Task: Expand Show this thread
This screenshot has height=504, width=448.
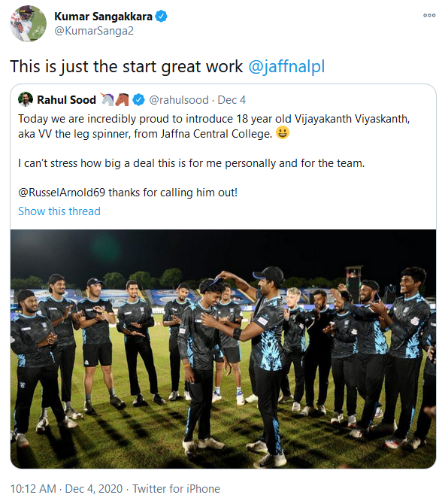Action: pos(59,211)
